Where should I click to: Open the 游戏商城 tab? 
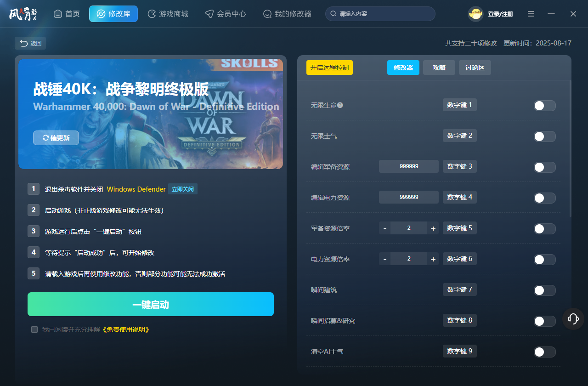168,14
